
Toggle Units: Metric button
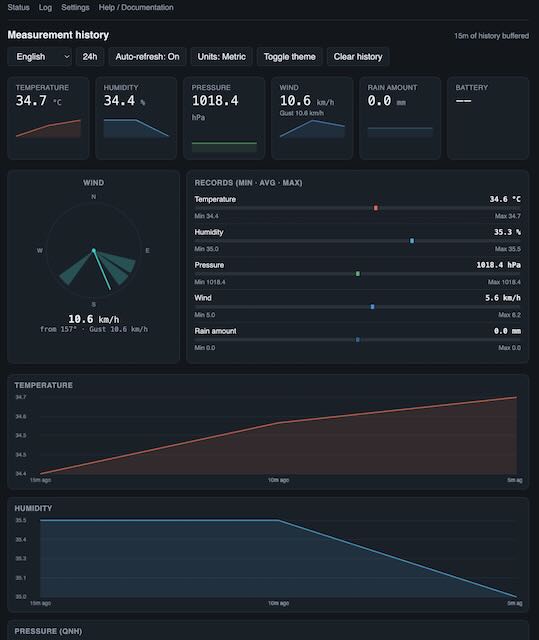(222, 57)
